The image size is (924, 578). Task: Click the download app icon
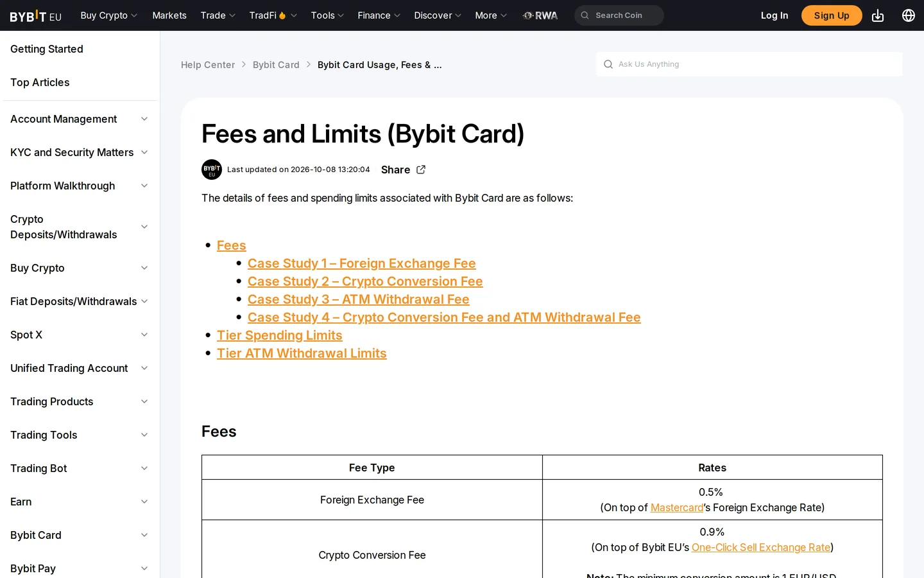(878, 15)
